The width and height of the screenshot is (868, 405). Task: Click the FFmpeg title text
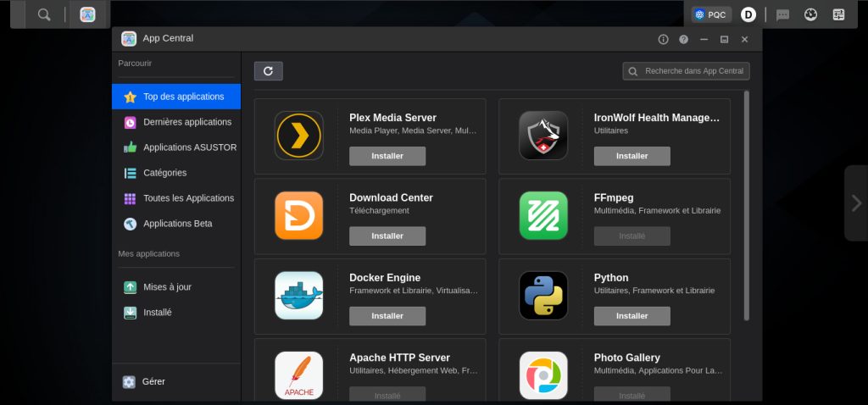(x=614, y=198)
